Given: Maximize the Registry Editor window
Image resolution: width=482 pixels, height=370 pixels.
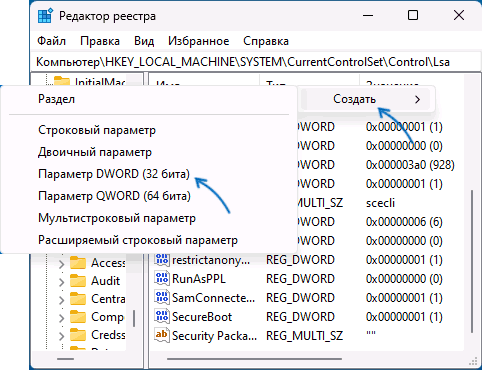Looking at the screenshot, I should [x=413, y=15].
